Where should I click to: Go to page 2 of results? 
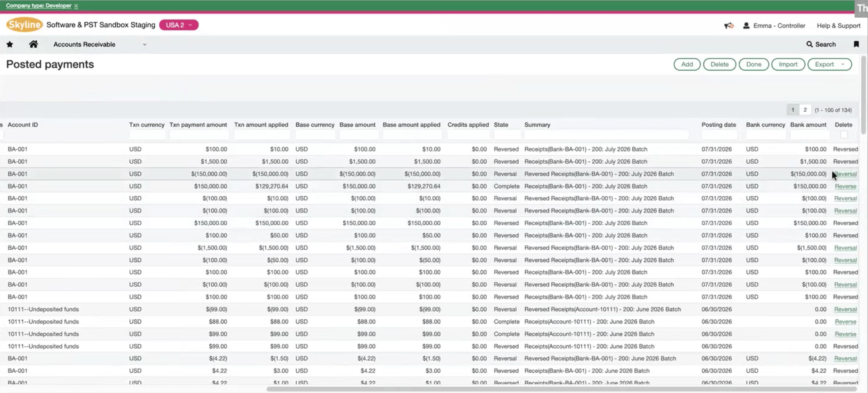(x=805, y=110)
